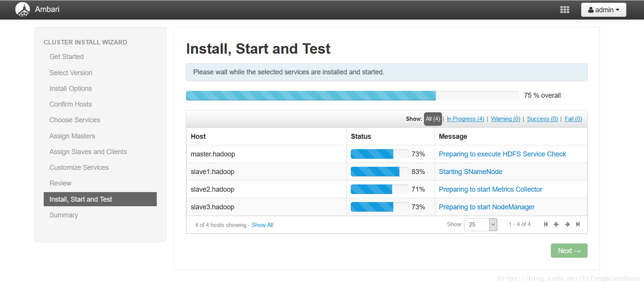Go to Summary step

click(64, 215)
